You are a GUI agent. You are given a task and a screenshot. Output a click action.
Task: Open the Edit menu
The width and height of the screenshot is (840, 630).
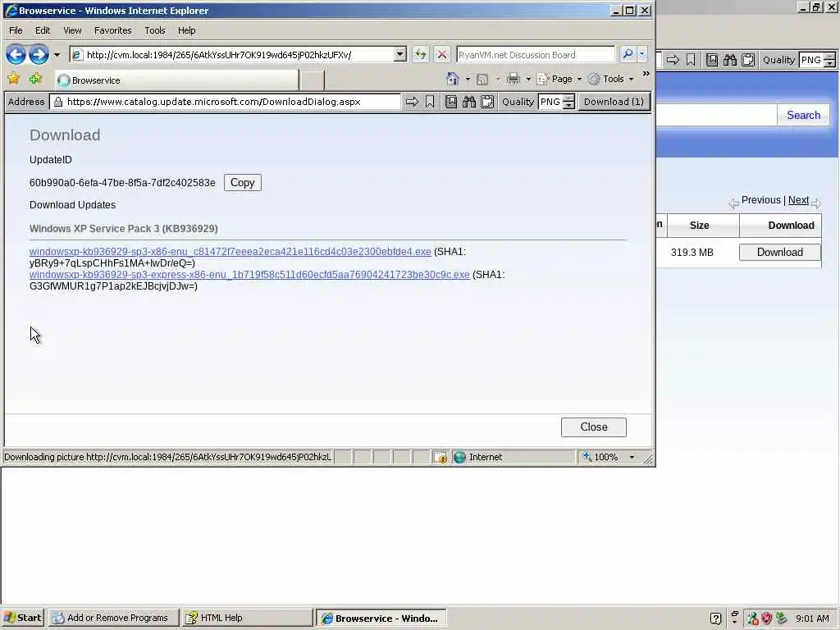coord(43,30)
